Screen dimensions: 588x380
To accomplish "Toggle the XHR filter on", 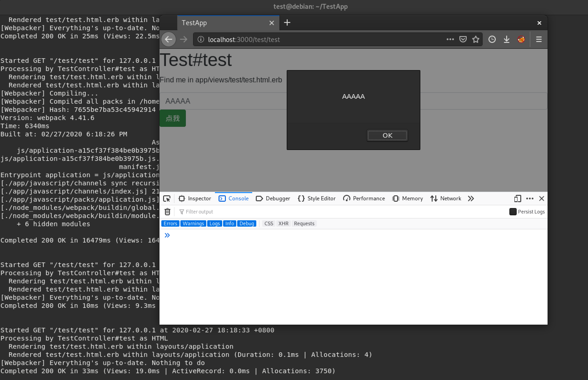I will 283,223.
